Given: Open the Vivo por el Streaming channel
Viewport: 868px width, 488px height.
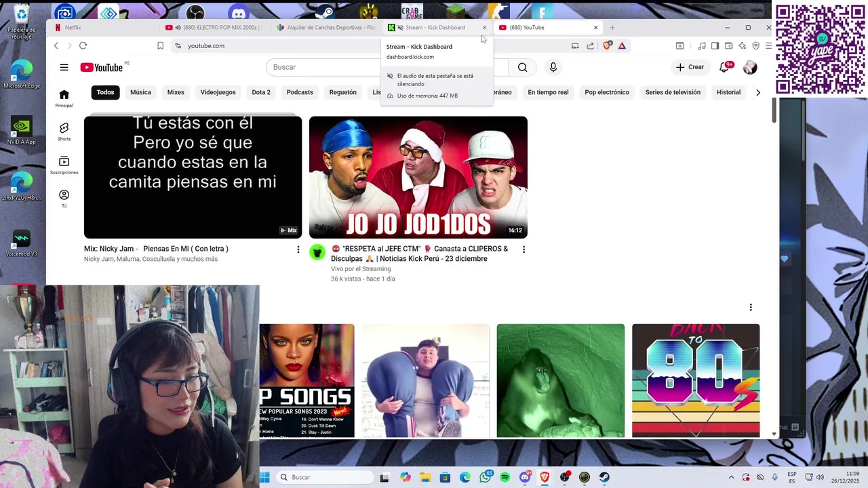Looking at the screenshot, I should [361, 269].
